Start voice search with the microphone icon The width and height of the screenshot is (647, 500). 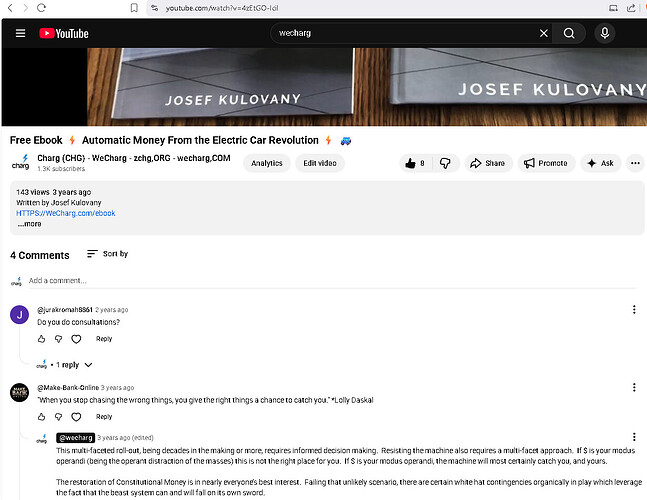click(x=604, y=33)
